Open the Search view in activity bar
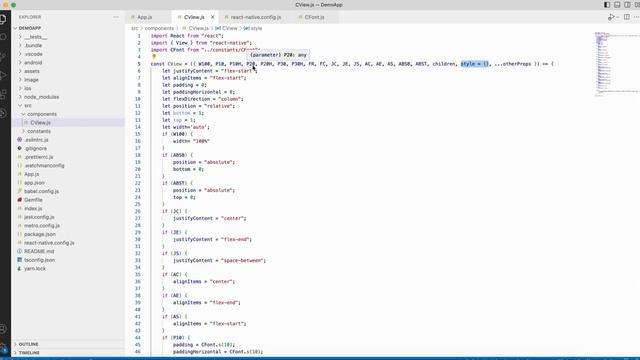Image resolution: width=640 pixels, height=360 pixels. pyautogui.click(x=3, y=37)
